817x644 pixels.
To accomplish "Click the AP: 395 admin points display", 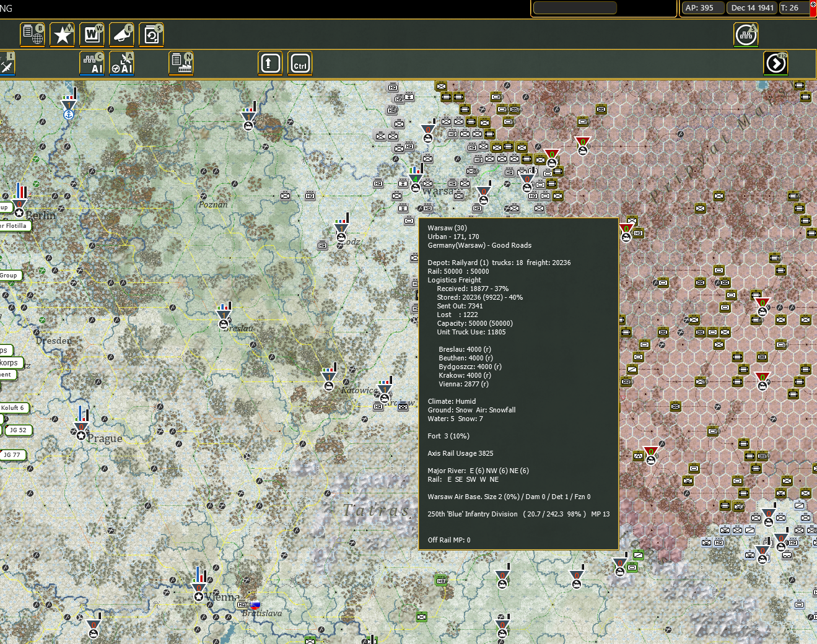I will pyautogui.click(x=702, y=8).
